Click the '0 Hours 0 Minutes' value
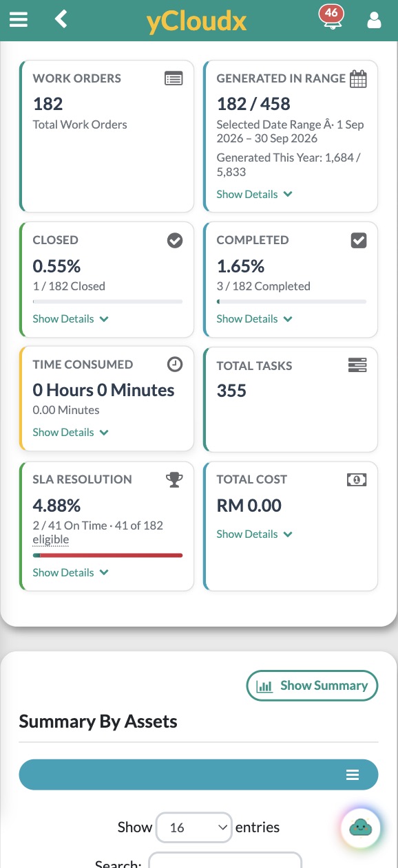This screenshot has width=398, height=868. click(103, 390)
